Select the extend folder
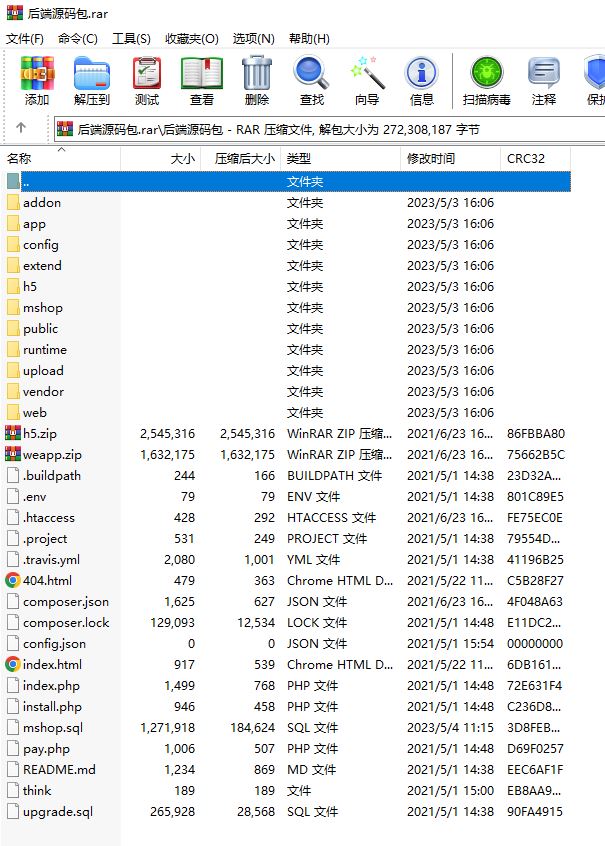This screenshot has height=846, width=605. (x=42, y=265)
